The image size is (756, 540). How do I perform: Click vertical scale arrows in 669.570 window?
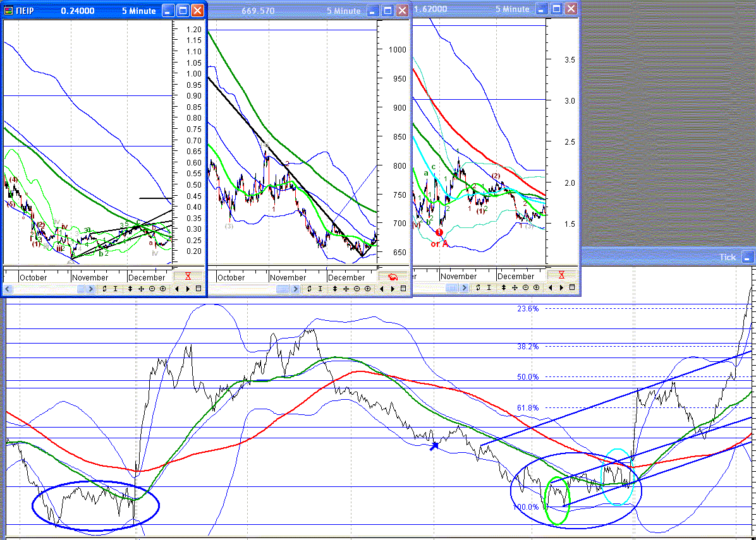point(334,289)
